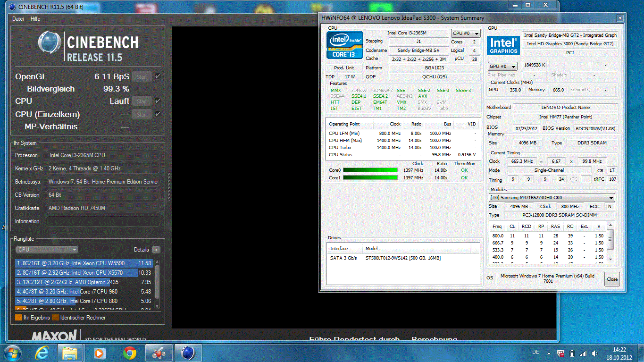Screen dimensions: 644x362
Task: Click the Chipset value 'Intel HM77 (Panther Point)'
Action: [565, 117]
